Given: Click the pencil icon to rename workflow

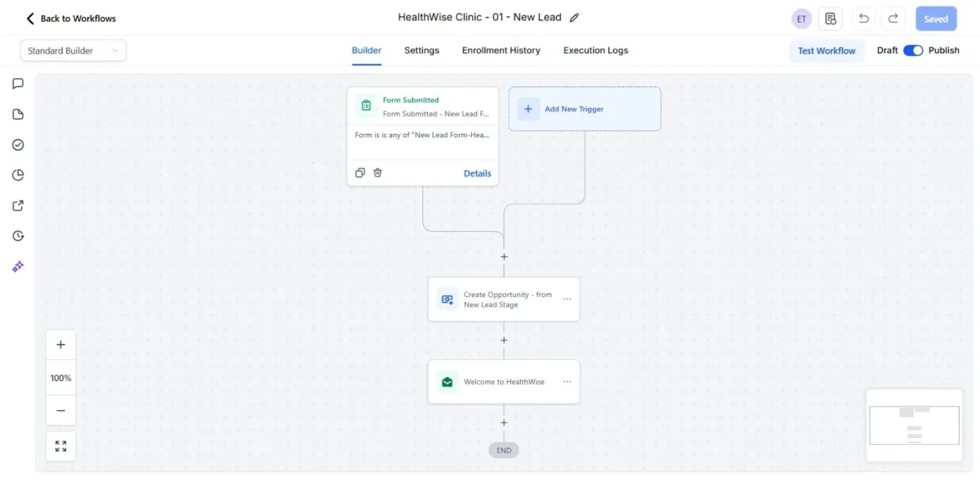Looking at the screenshot, I should (574, 18).
